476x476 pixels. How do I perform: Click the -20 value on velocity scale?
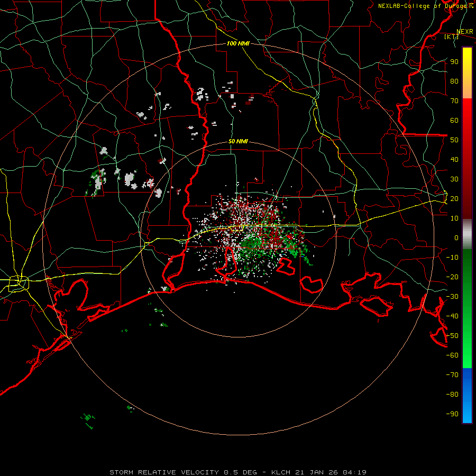(452, 277)
